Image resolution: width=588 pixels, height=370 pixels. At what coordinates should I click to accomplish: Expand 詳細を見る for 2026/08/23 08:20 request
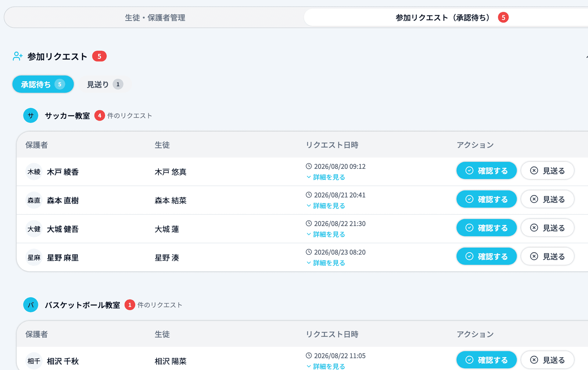tap(326, 263)
